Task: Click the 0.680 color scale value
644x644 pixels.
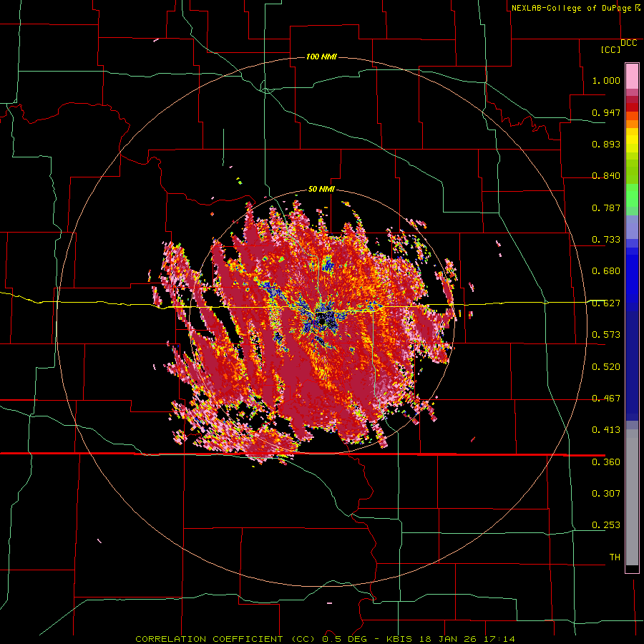Action: click(606, 271)
